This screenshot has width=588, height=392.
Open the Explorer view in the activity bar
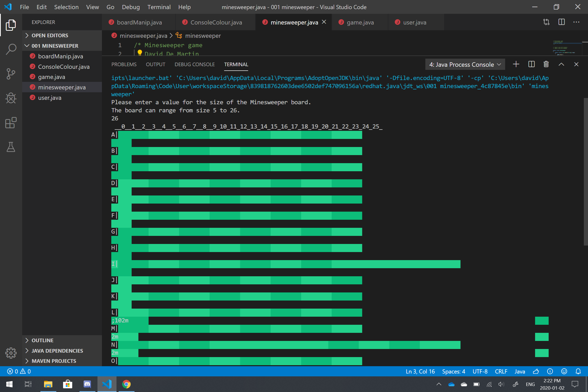click(x=11, y=25)
